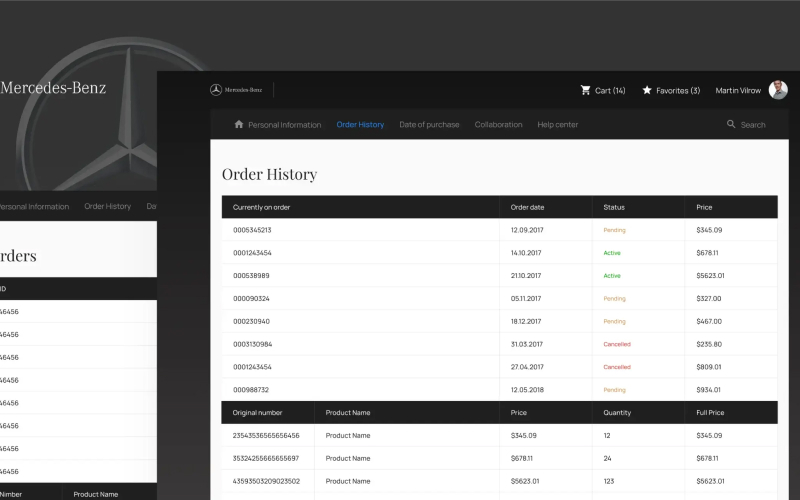Click the Favorites star icon
Viewport: 800px width, 500px height.
647,90
